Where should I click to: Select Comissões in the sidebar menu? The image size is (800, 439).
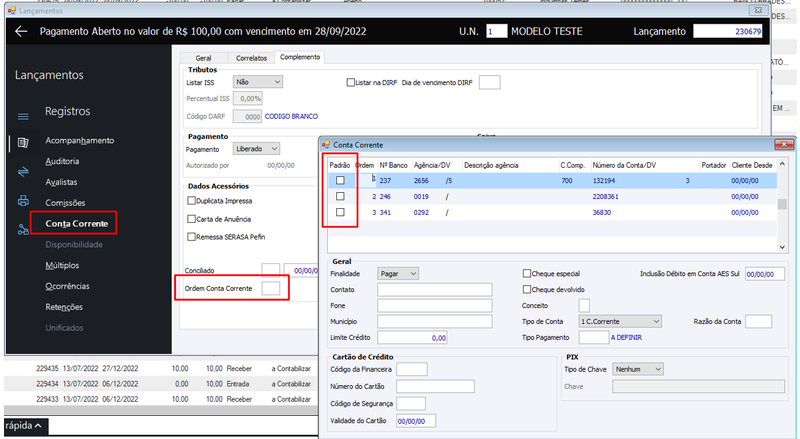click(x=65, y=203)
